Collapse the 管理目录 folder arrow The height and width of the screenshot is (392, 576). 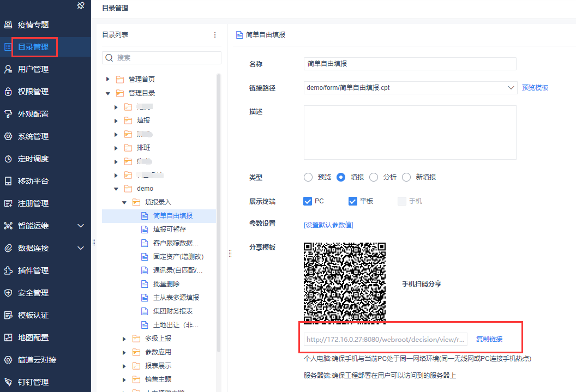pos(107,93)
